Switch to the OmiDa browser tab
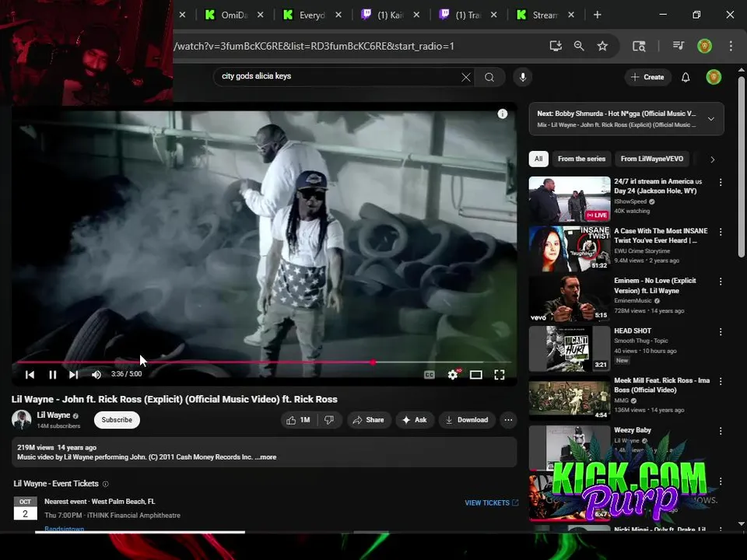The width and height of the screenshot is (747, 560). [233, 16]
